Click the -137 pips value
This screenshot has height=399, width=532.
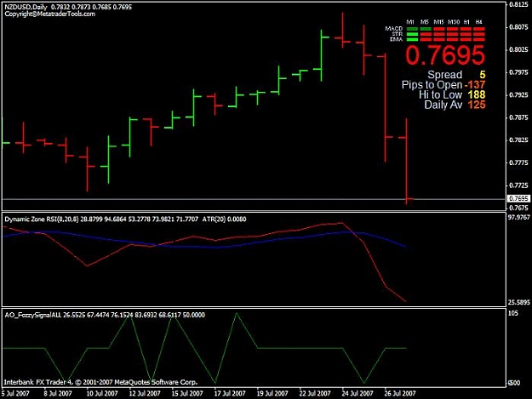tap(475, 85)
